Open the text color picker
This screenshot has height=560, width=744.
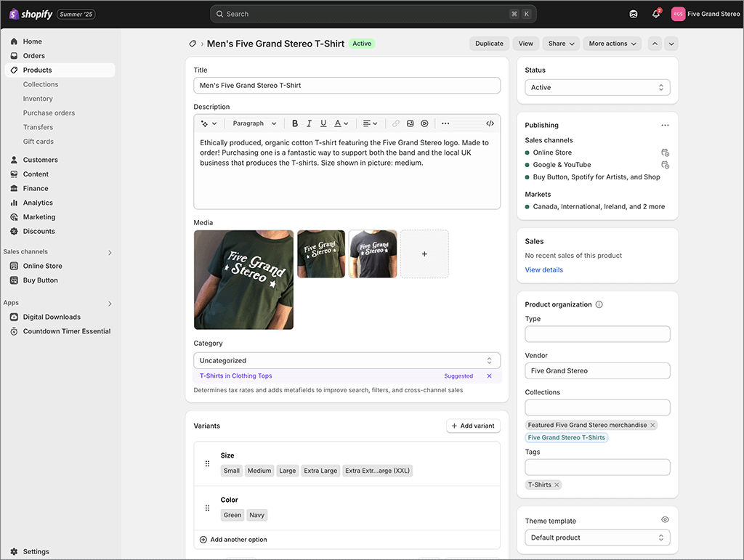[x=341, y=123]
